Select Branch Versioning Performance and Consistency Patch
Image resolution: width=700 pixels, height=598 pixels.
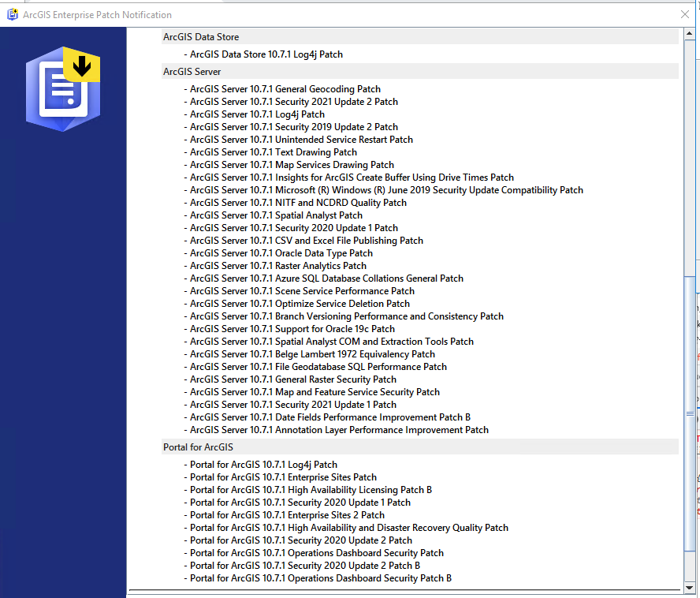click(x=344, y=316)
